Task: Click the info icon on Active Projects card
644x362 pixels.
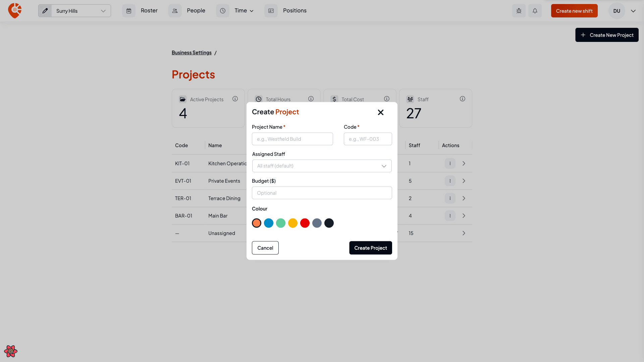Action: coord(235,99)
